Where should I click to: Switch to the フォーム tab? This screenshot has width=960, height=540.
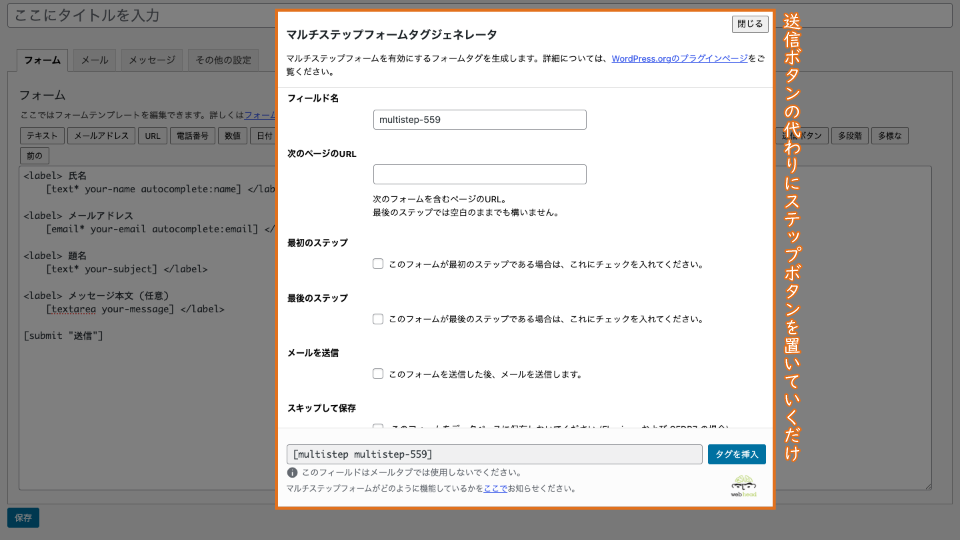(x=42, y=60)
